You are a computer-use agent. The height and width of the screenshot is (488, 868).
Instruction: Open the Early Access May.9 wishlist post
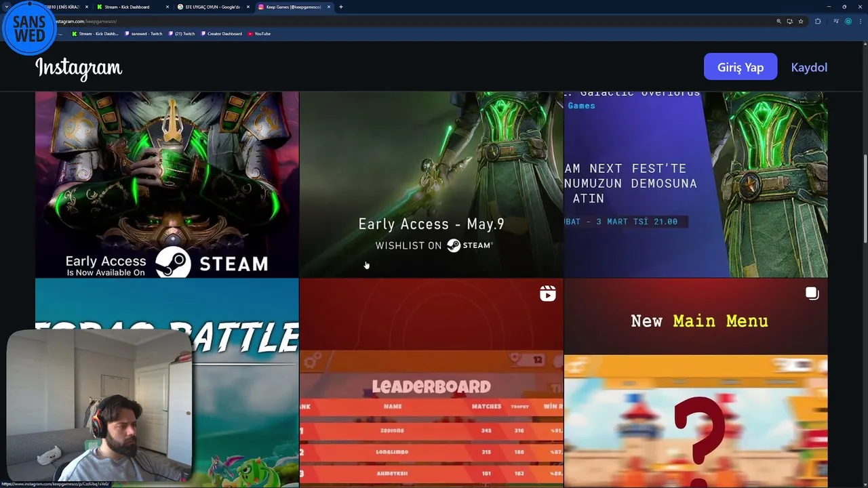click(x=431, y=184)
